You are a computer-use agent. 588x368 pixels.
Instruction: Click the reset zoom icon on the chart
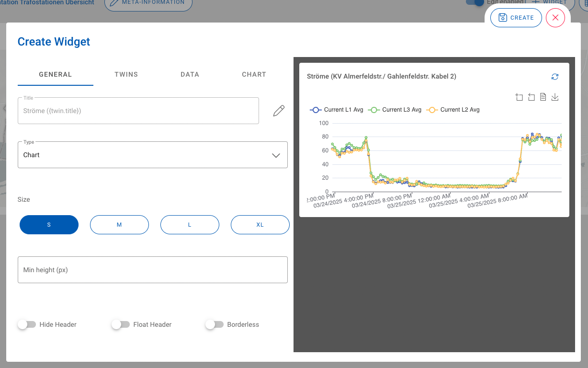(x=531, y=97)
